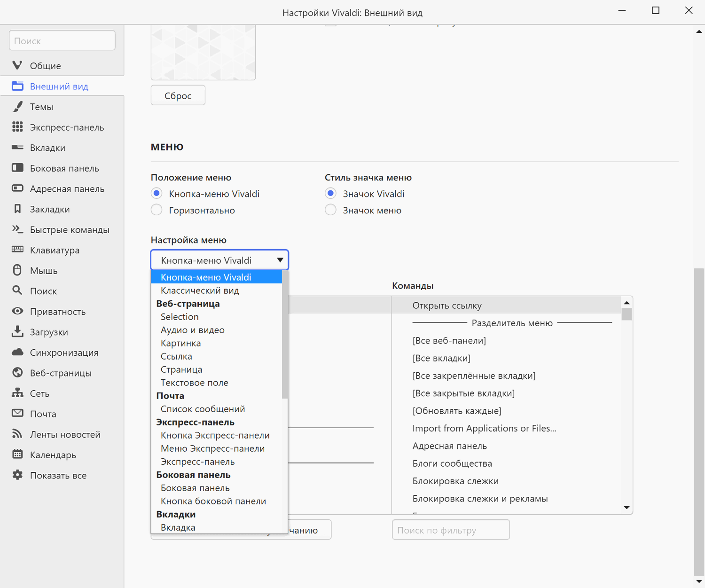Switch to Адресная панель settings section

coord(67,188)
